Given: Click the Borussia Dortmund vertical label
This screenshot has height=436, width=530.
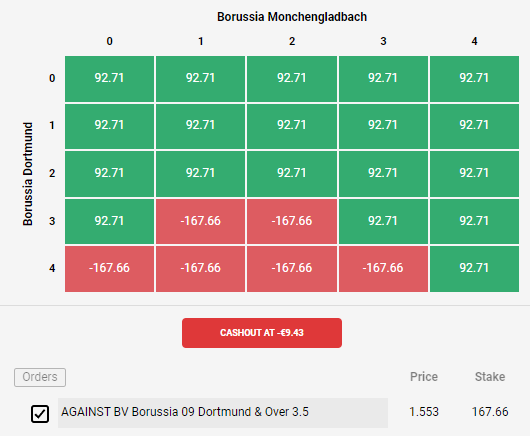Looking at the screenshot, I should pos(28,174).
